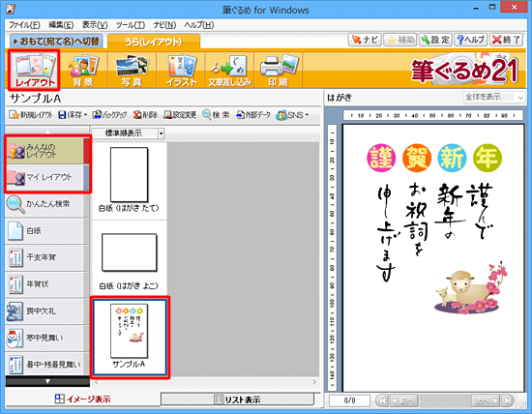
Task: Select the 干支年賀 category
Action: pyautogui.click(x=47, y=257)
